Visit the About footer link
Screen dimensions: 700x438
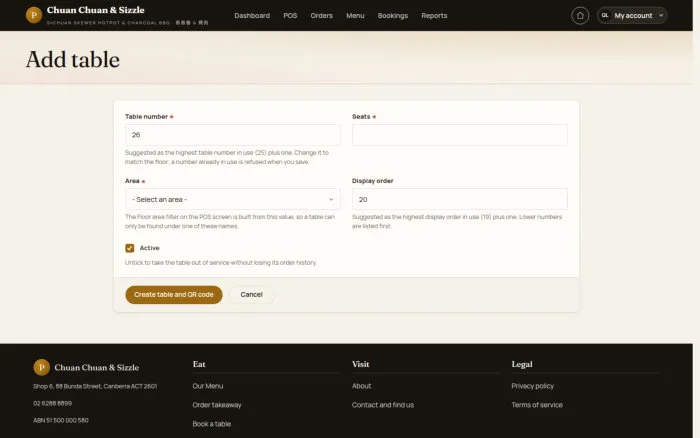click(x=361, y=386)
